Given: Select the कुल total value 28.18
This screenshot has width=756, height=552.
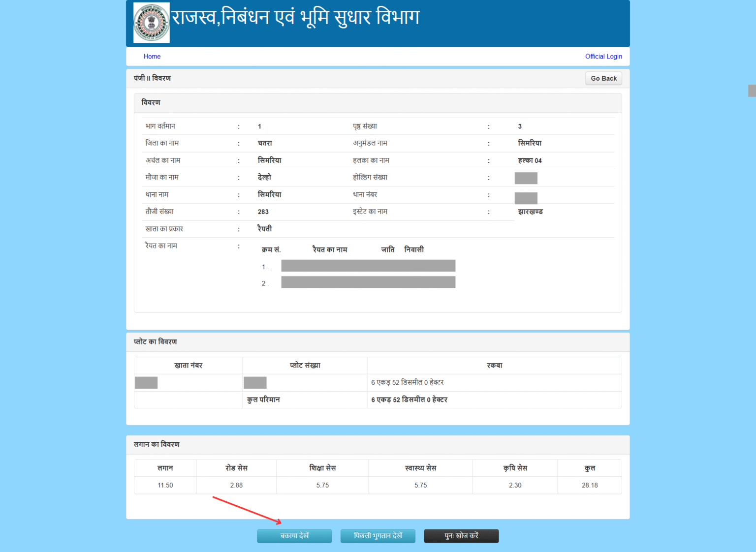Looking at the screenshot, I should (x=589, y=485).
